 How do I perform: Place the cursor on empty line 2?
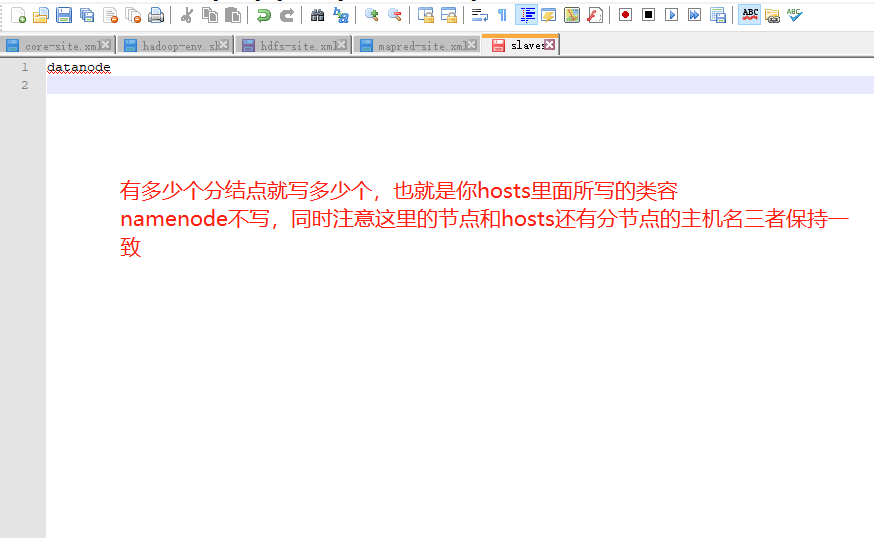click(460, 85)
